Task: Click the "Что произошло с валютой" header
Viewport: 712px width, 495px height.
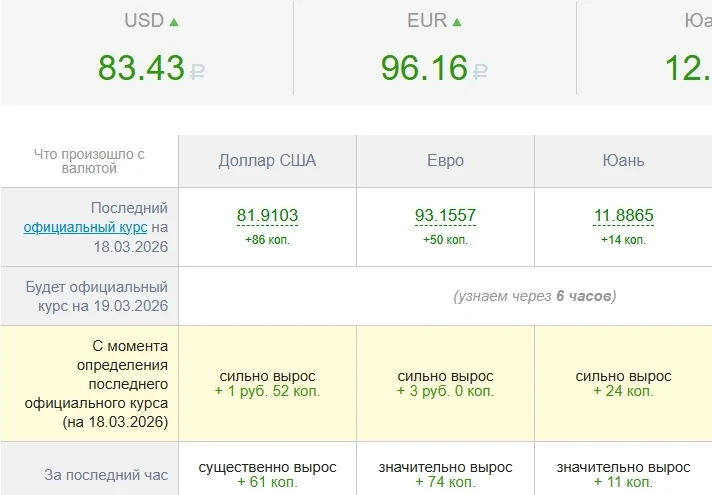Action: 89,161
